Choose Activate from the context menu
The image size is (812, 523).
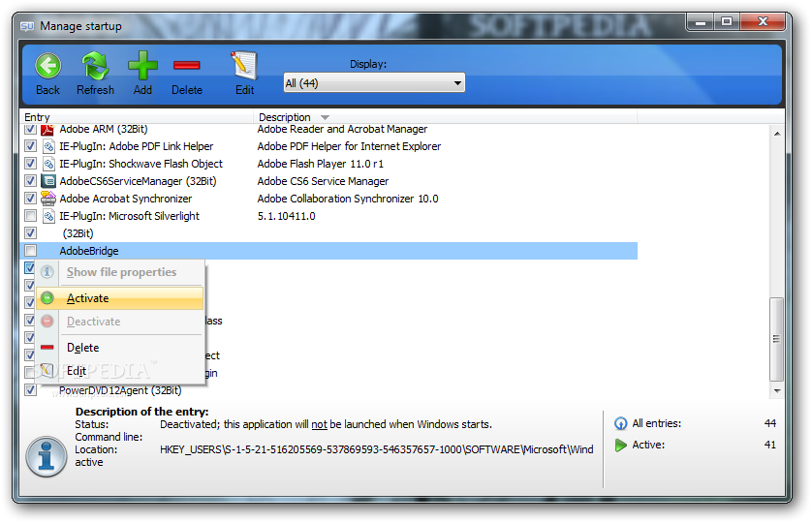coord(119,298)
